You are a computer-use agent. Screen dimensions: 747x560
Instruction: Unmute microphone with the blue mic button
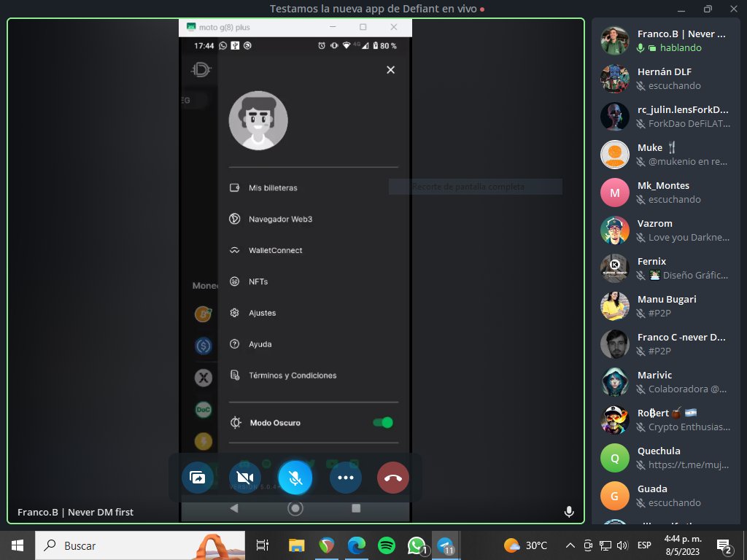tap(295, 478)
